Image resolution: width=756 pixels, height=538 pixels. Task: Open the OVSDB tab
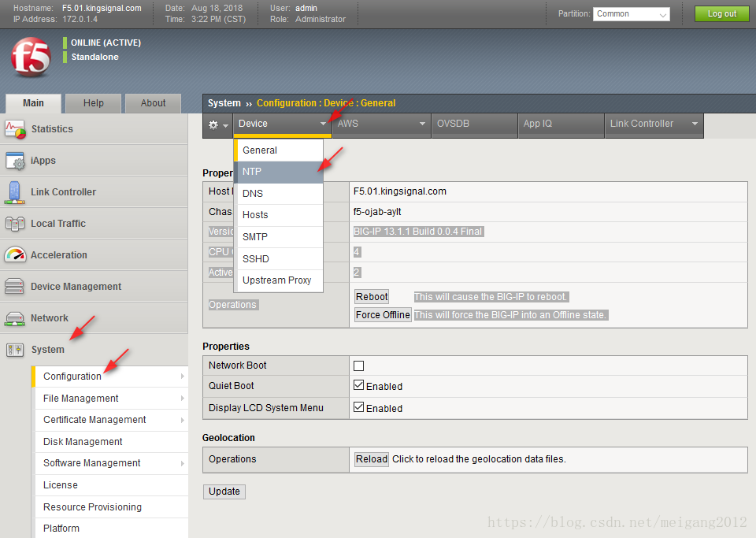474,124
